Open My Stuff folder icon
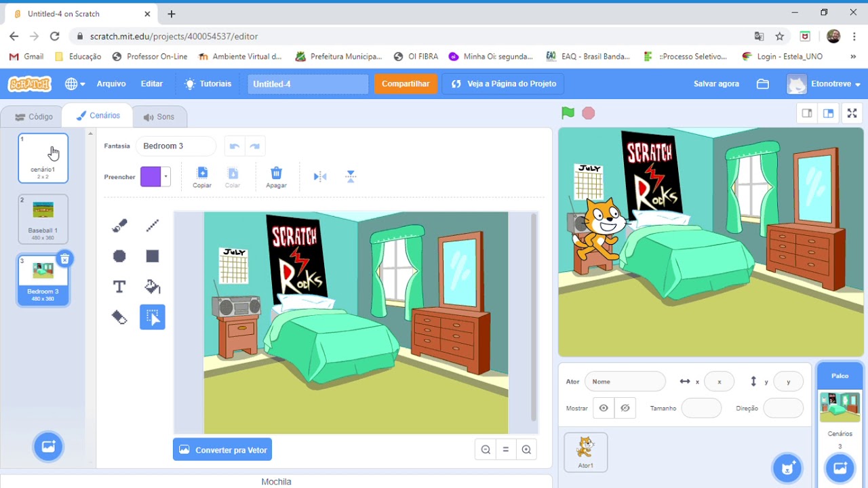868x488 pixels. pyautogui.click(x=763, y=84)
